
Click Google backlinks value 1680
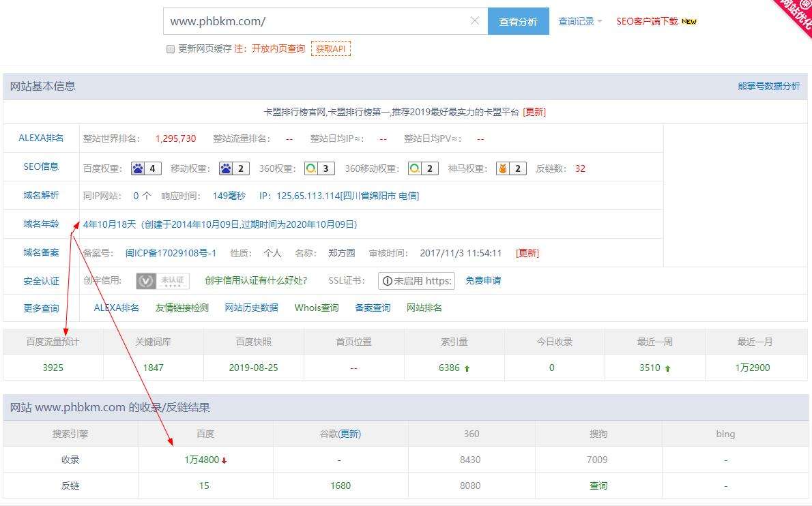(x=340, y=486)
